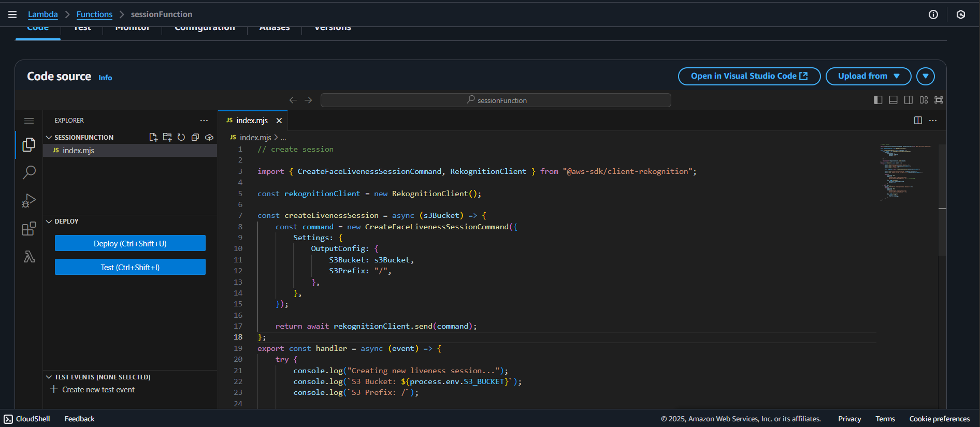Open CloudShell from the footer
980x427 pixels.
(x=27, y=419)
